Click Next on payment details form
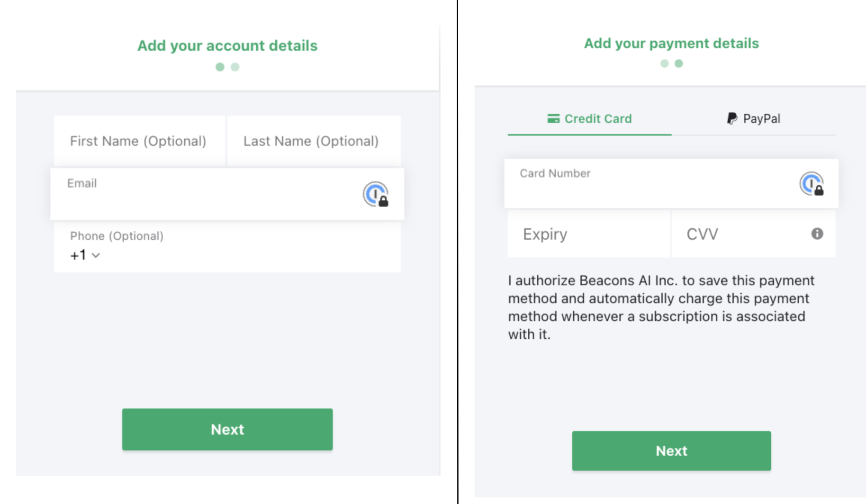Screen dimensions: 866x504 tap(671, 450)
